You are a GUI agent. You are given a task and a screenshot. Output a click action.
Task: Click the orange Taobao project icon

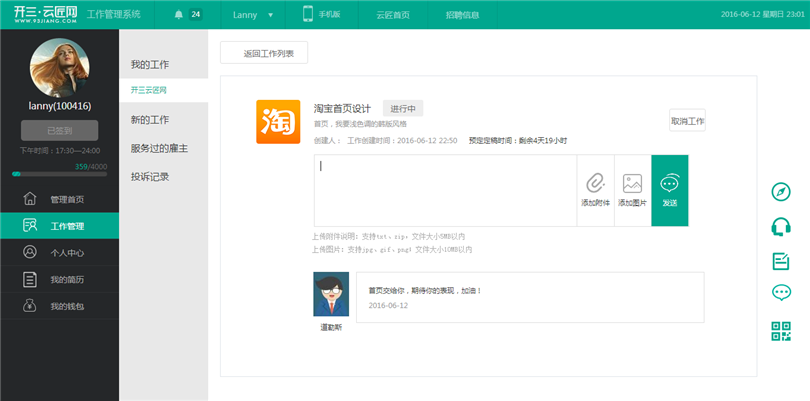coord(278,121)
